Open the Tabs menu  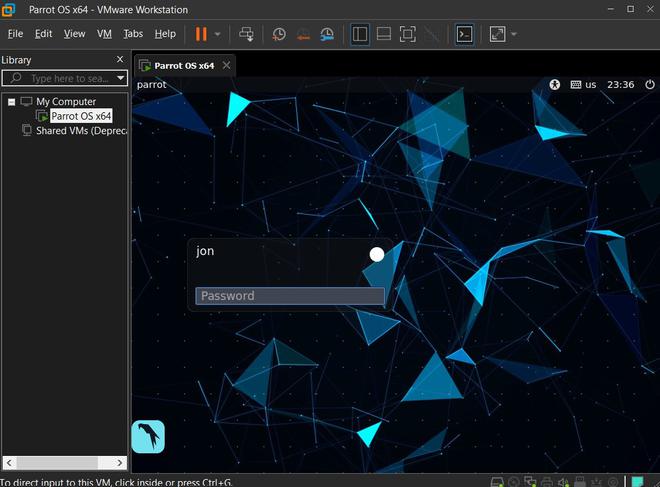coord(133,34)
